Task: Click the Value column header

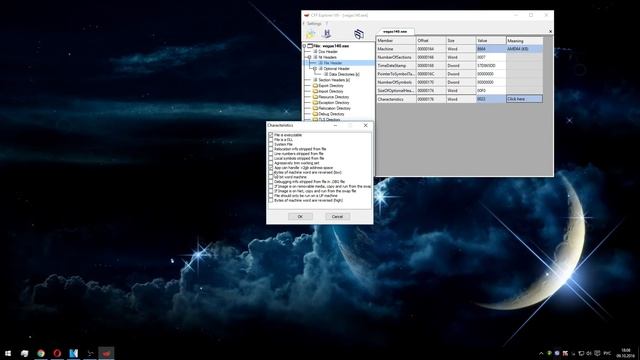Action: coord(491,41)
